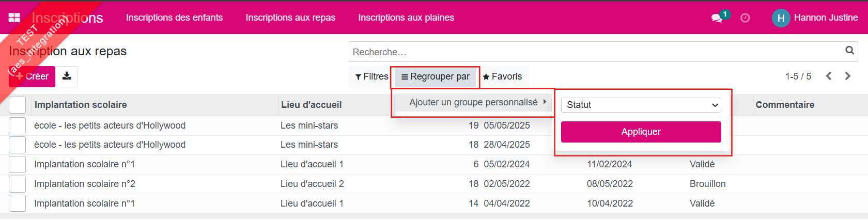Tick the checkbox for Implantation scolaire n°2

(17, 184)
